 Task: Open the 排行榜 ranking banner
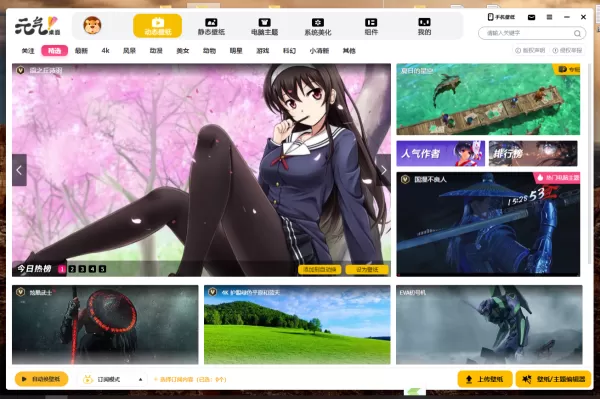(x=533, y=153)
